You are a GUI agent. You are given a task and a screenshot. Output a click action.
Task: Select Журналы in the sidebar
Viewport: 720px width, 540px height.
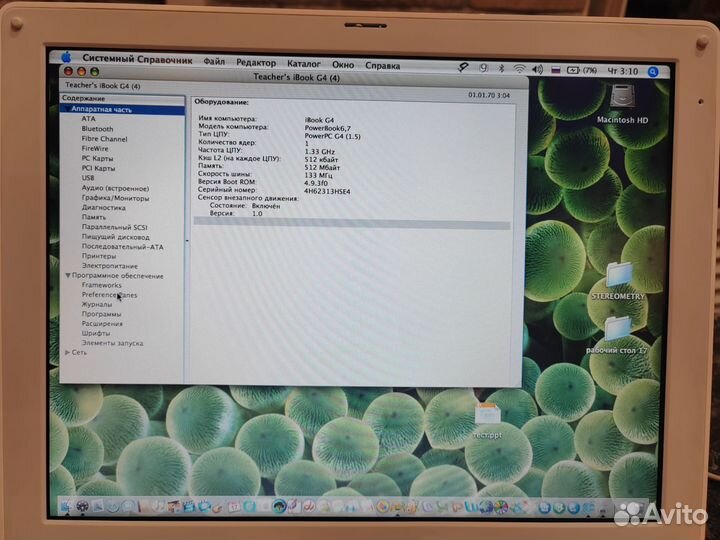point(97,304)
